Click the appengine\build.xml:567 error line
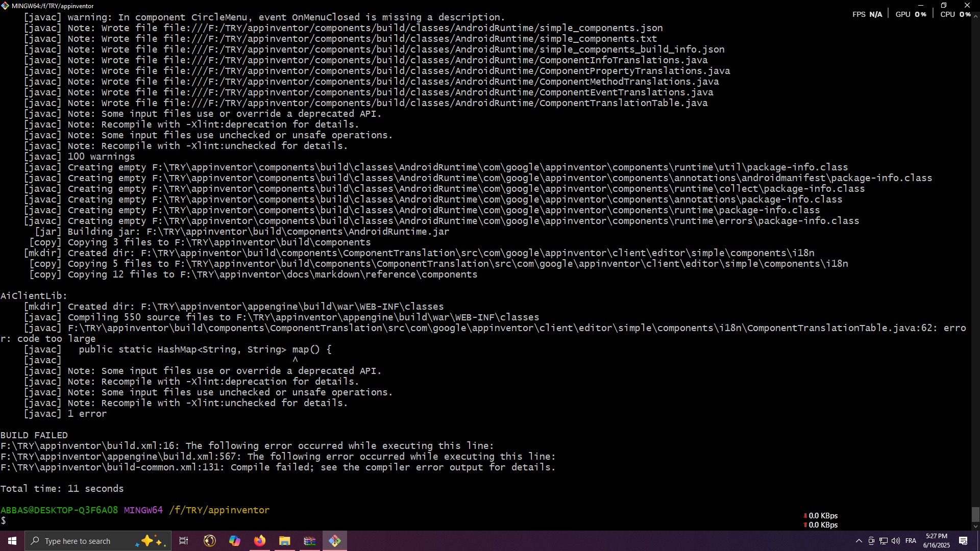The width and height of the screenshot is (980, 551). [278, 457]
